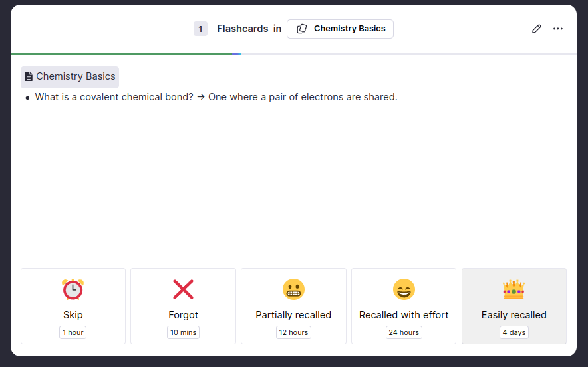The image size is (588, 367).
Task: Click the document icon in breadcrumb
Action: point(29,76)
